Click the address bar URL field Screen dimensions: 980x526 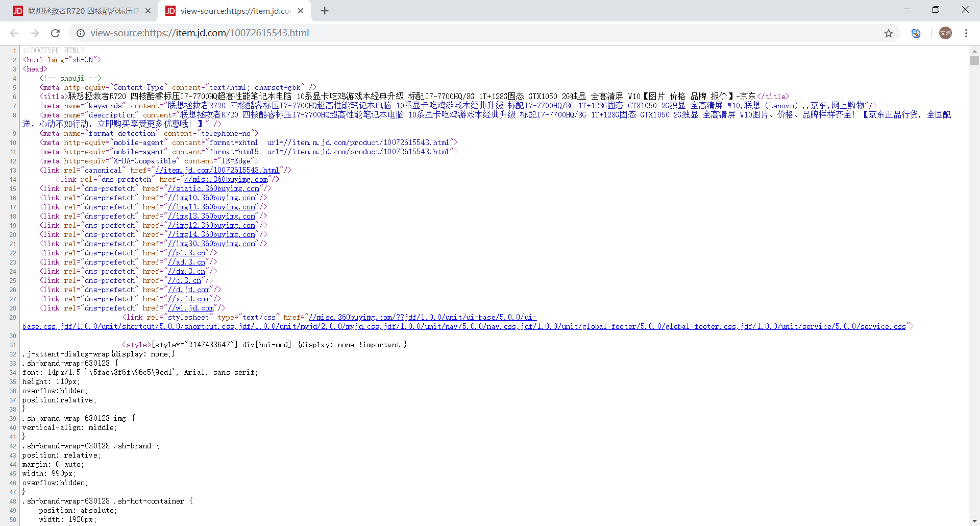(480, 33)
